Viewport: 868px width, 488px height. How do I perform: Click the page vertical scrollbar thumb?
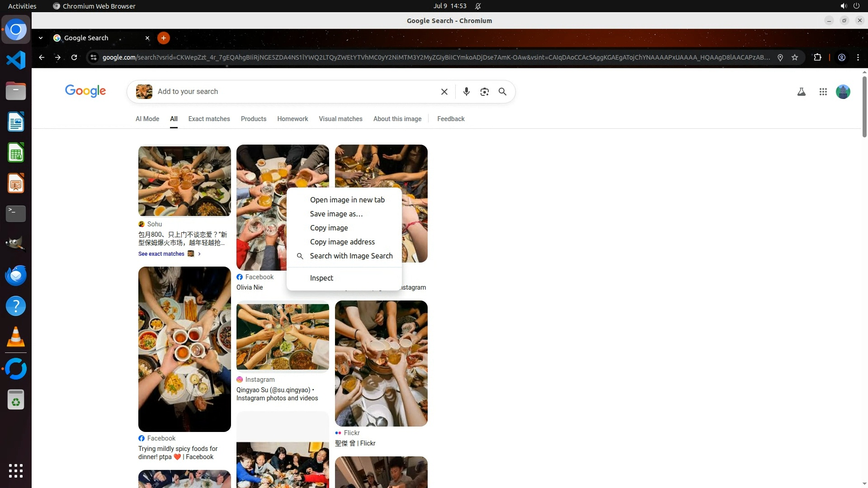click(x=864, y=106)
